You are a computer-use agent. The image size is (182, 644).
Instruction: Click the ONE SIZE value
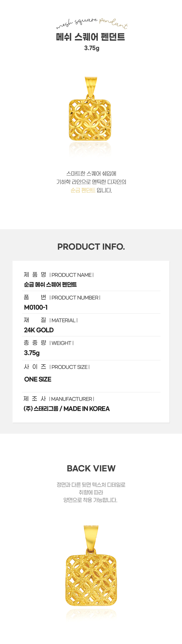click(x=38, y=379)
